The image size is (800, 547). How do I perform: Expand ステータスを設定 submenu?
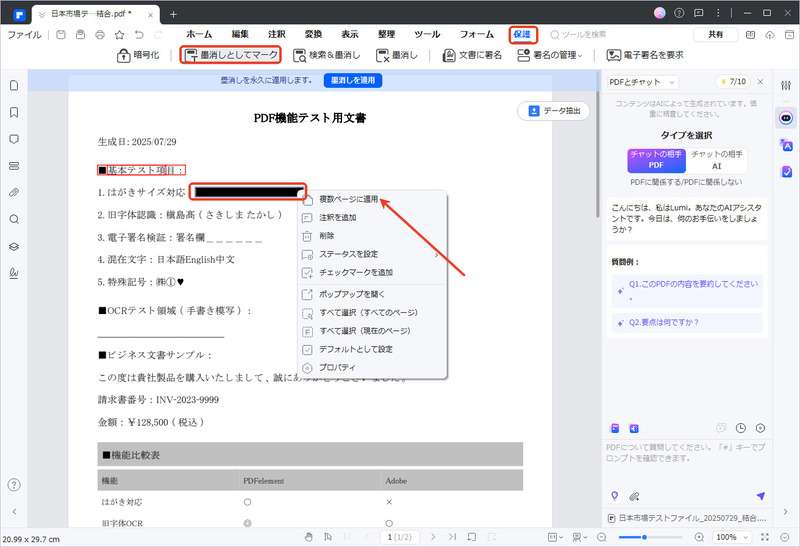tap(372, 254)
